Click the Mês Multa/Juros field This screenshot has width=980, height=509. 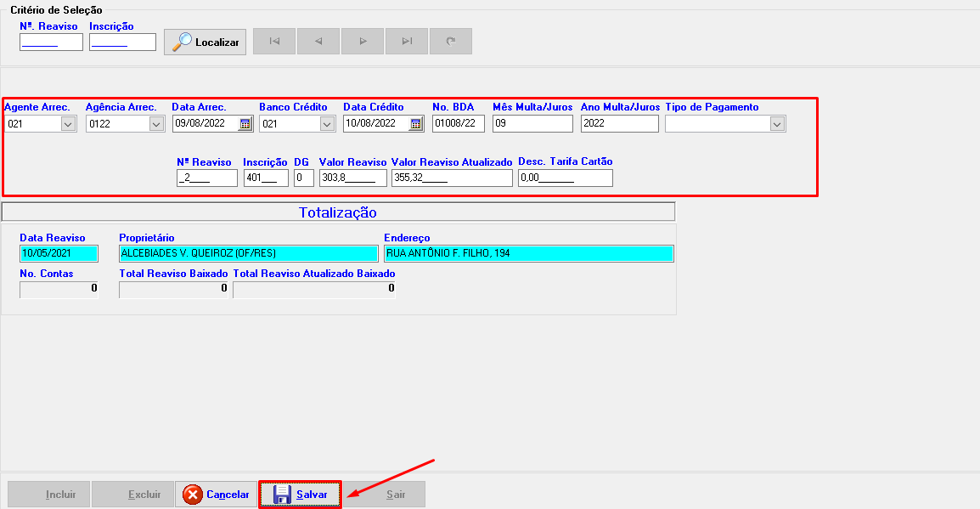point(532,124)
